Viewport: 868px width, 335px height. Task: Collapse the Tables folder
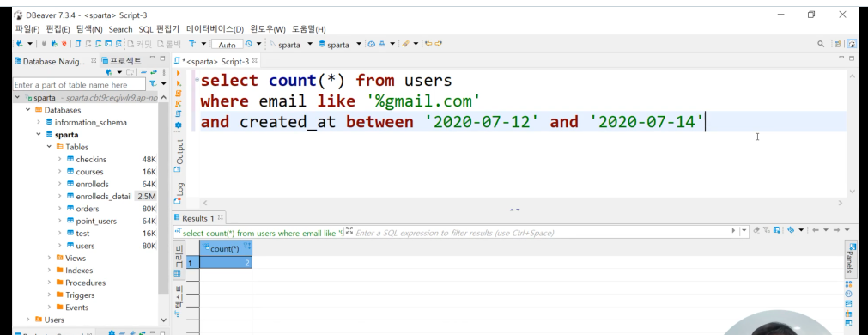tap(49, 147)
